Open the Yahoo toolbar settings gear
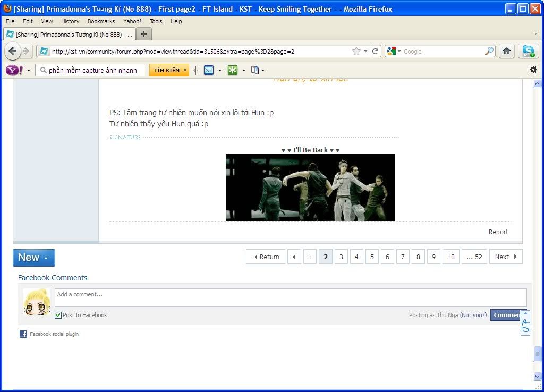Viewport: 544px width, 392px height. pos(533,70)
